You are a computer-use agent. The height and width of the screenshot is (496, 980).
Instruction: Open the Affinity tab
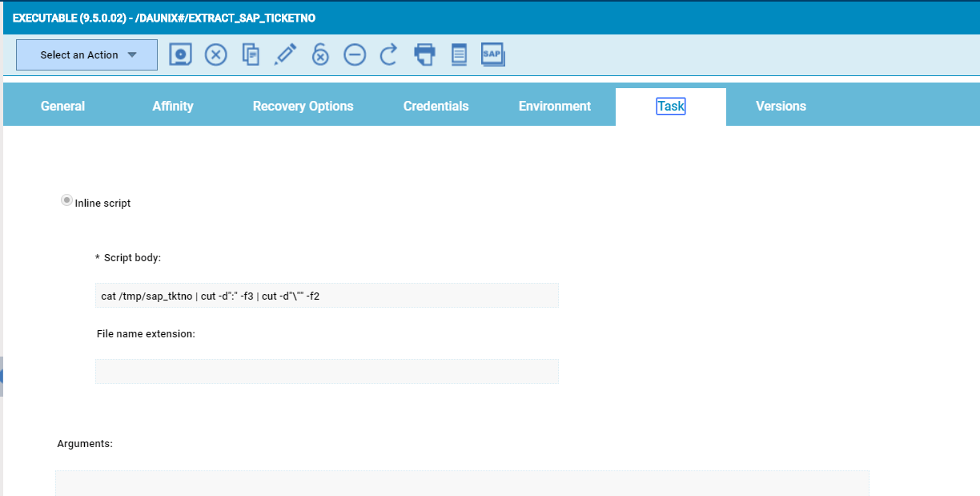[173, 107]
